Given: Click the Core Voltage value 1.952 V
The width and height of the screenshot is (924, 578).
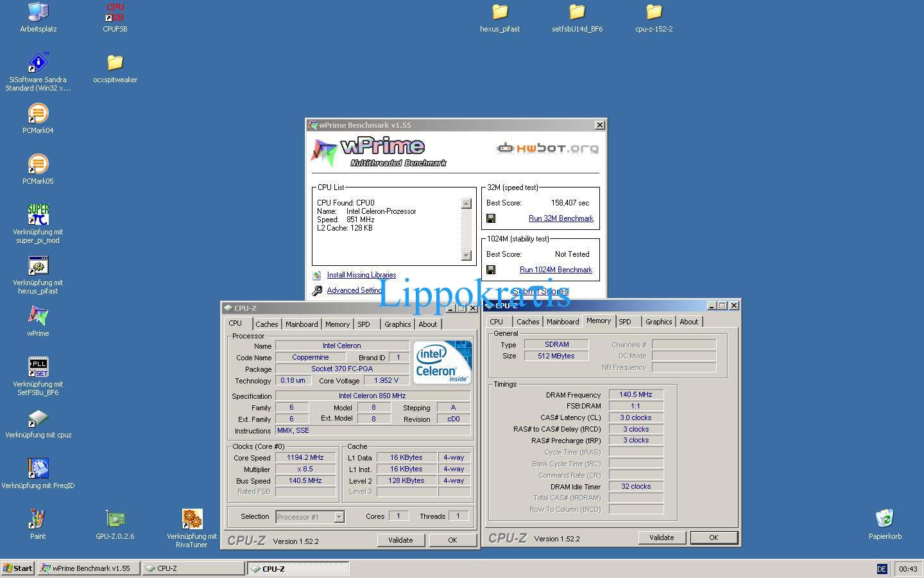Looking at the screenshot, I should pos(386,381).
